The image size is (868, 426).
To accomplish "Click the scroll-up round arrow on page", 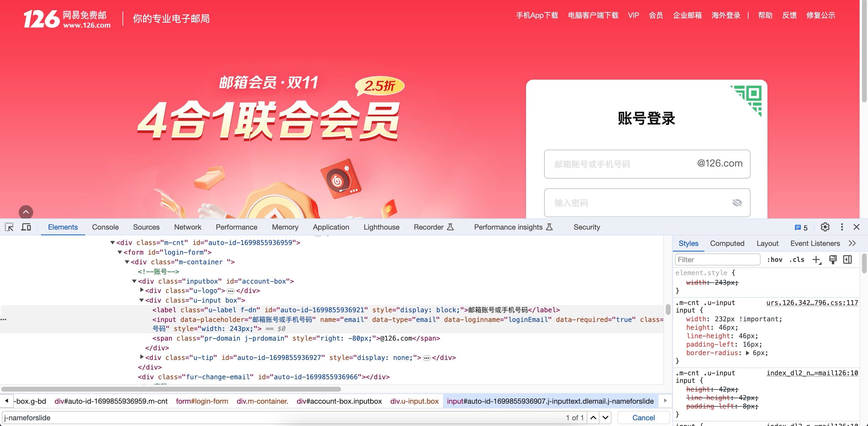I will tap(26, 212).
